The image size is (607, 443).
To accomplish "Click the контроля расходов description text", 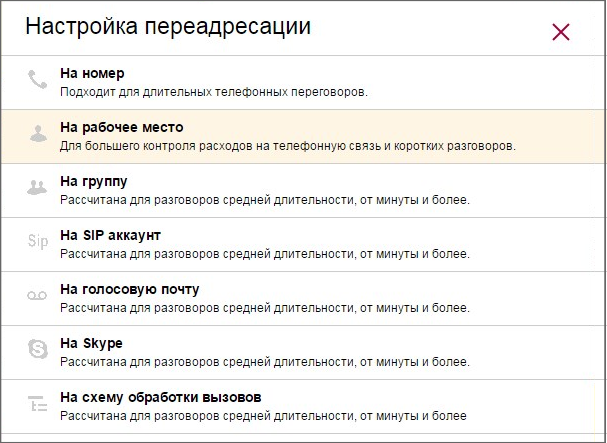I will (288, 146).
